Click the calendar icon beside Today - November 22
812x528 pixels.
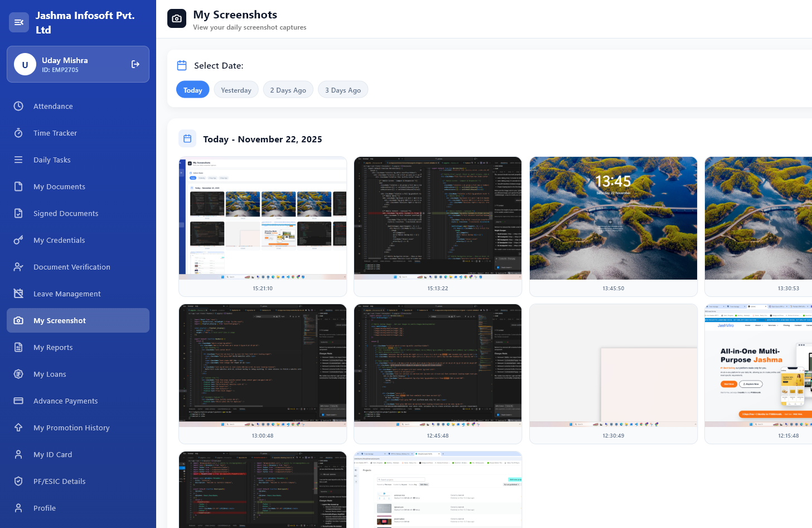coord(187,138)
